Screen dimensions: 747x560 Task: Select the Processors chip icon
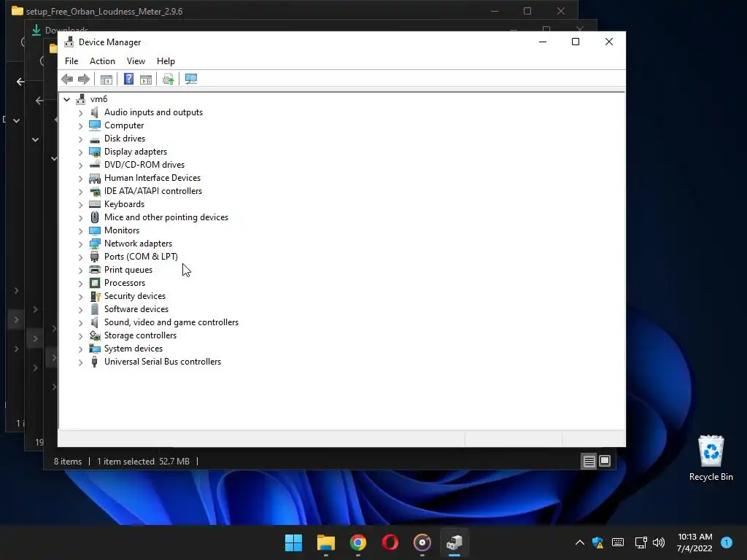95,283
